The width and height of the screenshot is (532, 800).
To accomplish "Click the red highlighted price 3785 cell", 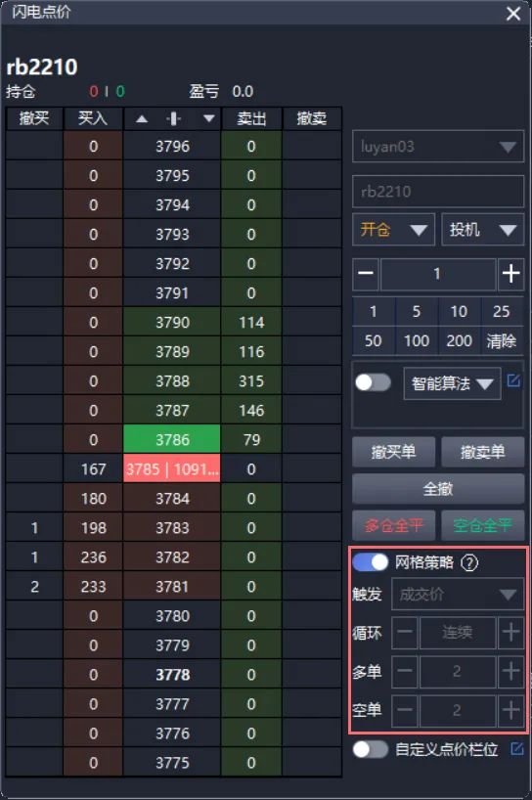I will [172, 468].
